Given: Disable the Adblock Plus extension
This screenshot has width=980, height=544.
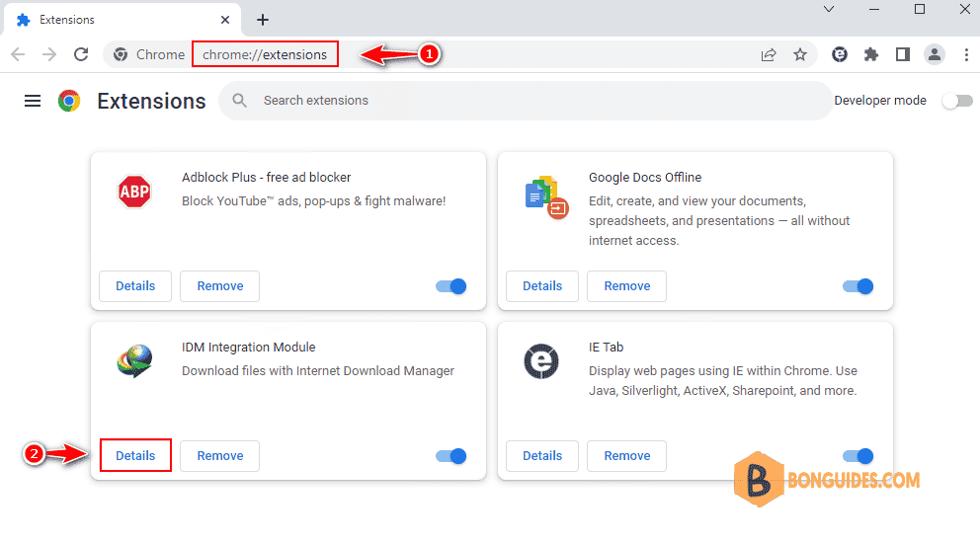Looking at the screenshot, I should (x=451, y=286).
